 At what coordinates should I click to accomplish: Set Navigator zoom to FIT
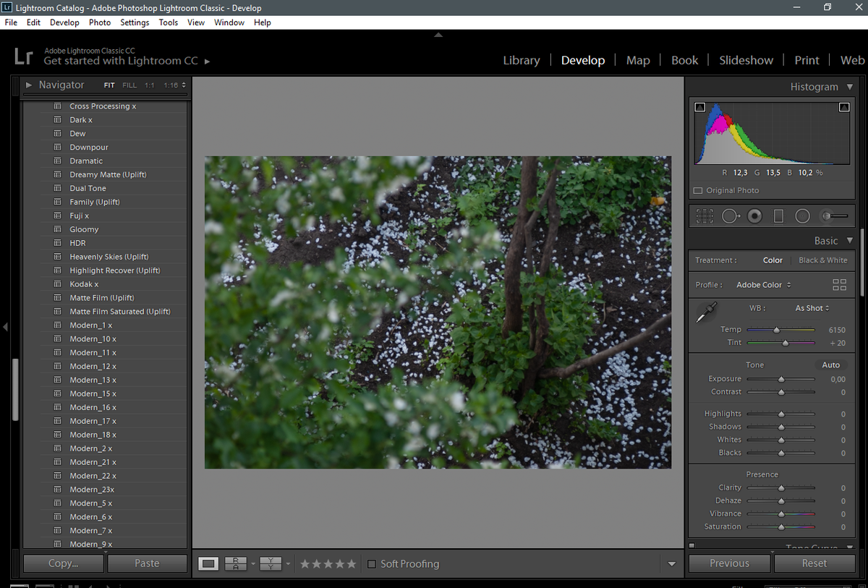(109, 85)
